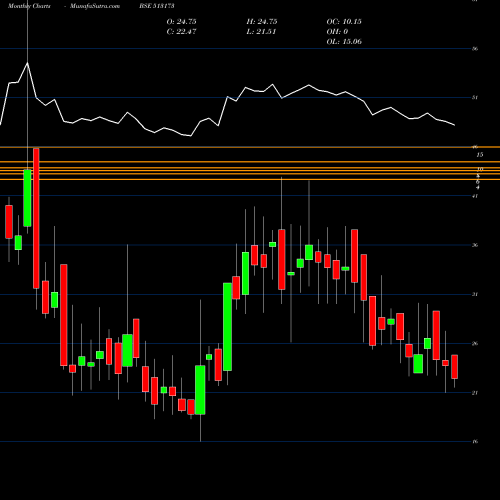Viewport: 500px width, 500px height.
Task: Click the 31 price axis label
Action: (x=475, y=294)
